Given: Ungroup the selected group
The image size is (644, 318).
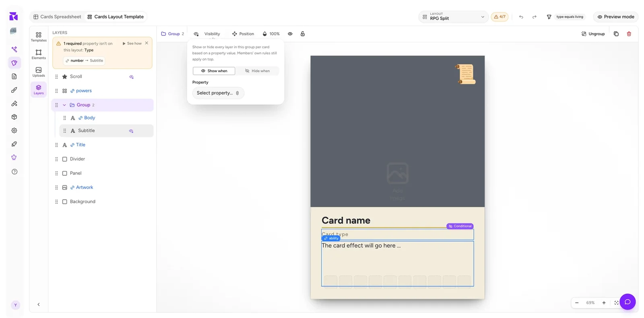Looking at the screenshot, I should [x=593, y=34].
